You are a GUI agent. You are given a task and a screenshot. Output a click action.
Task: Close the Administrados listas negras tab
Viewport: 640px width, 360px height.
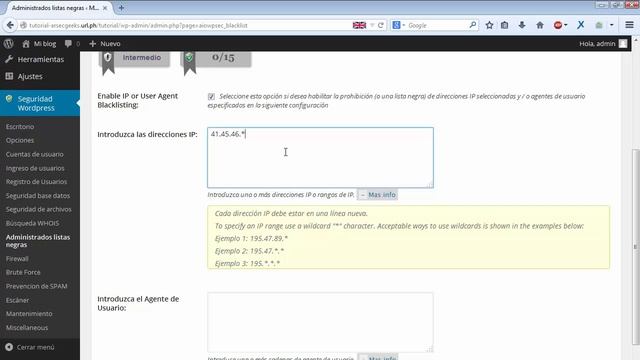tap(105, 8)
